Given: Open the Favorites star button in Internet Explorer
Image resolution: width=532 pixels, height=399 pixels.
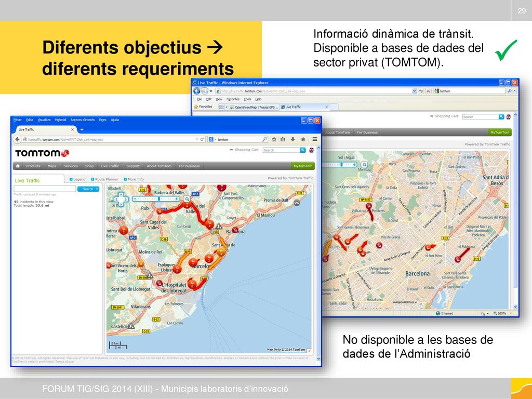Looking at the screenshot, I should 203,107.
